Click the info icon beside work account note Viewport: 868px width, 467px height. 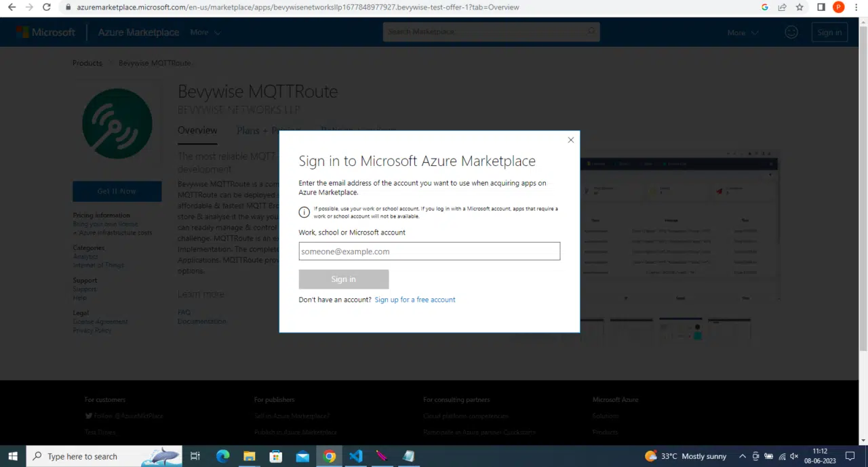click(304, 212)
